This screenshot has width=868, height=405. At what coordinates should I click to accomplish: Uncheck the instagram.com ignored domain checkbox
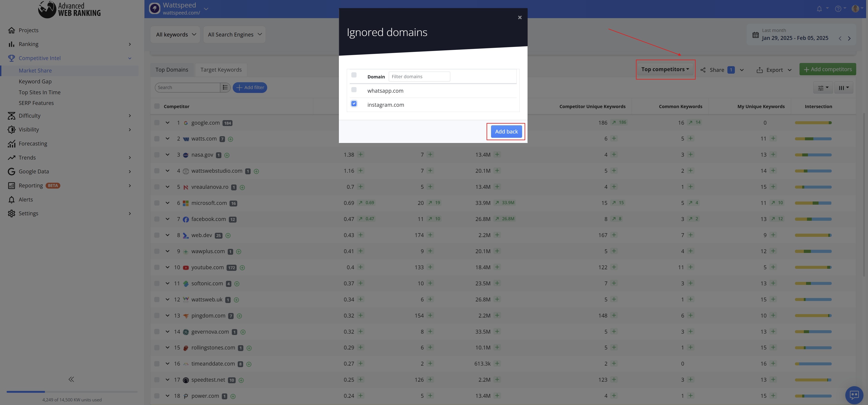[x=354, y=104]
